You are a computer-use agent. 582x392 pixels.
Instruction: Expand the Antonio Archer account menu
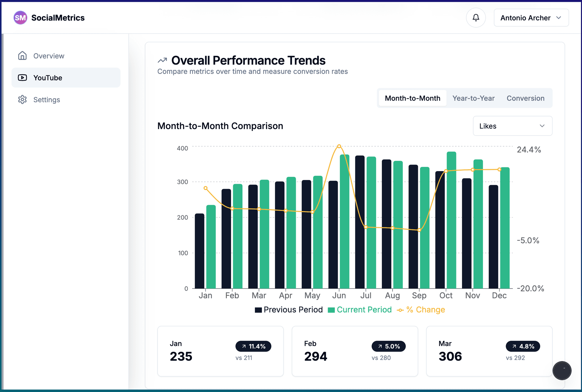tap(531, 18)
